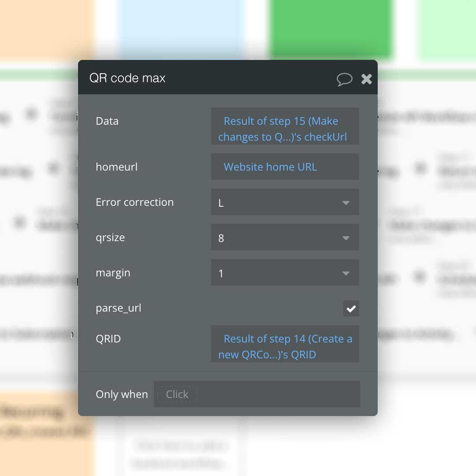Click the Error correction label

134,202
